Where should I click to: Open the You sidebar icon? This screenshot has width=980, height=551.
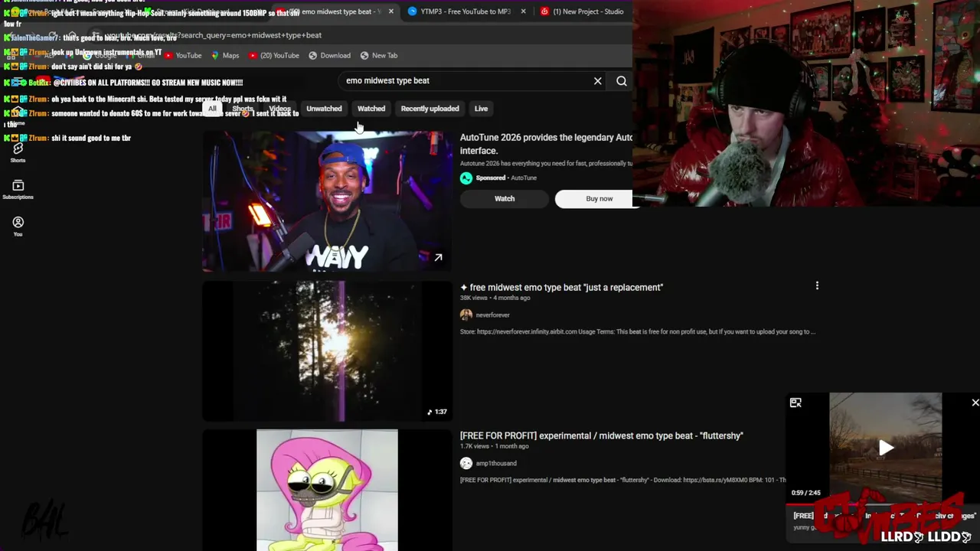tap(18, 226)
